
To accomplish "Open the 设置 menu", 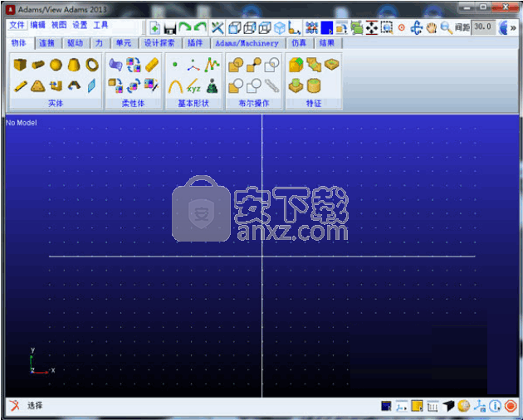I will (x=80, y=25).
